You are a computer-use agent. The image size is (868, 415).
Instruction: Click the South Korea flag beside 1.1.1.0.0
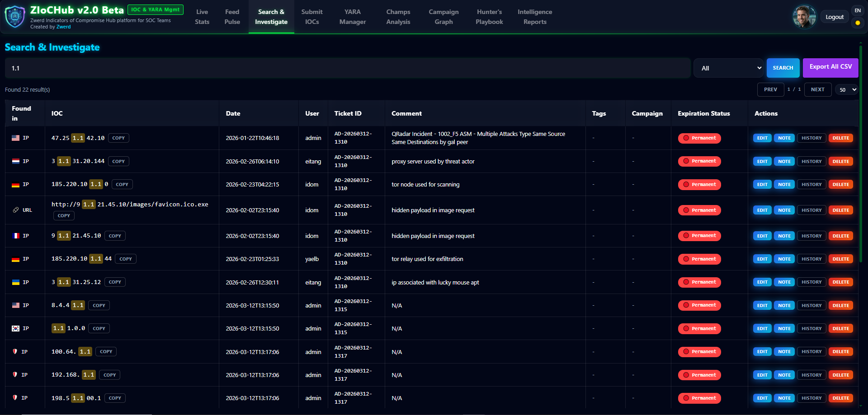16,329
